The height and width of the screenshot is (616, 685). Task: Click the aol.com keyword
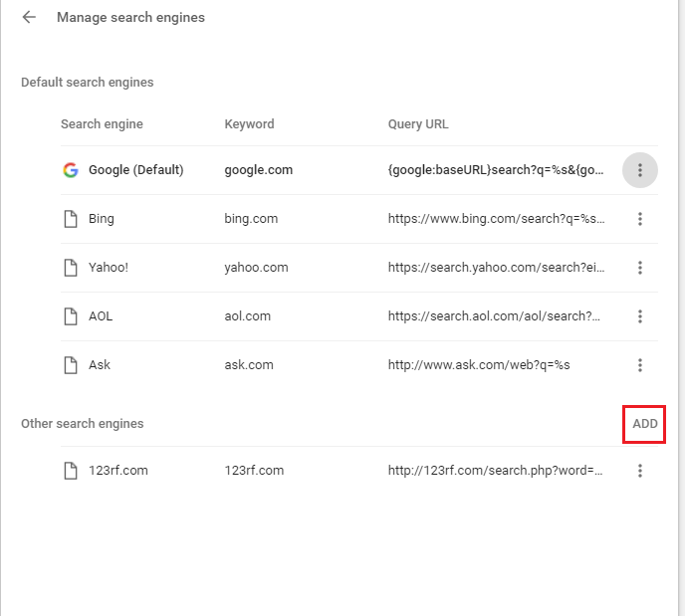[x=247, y=316]
